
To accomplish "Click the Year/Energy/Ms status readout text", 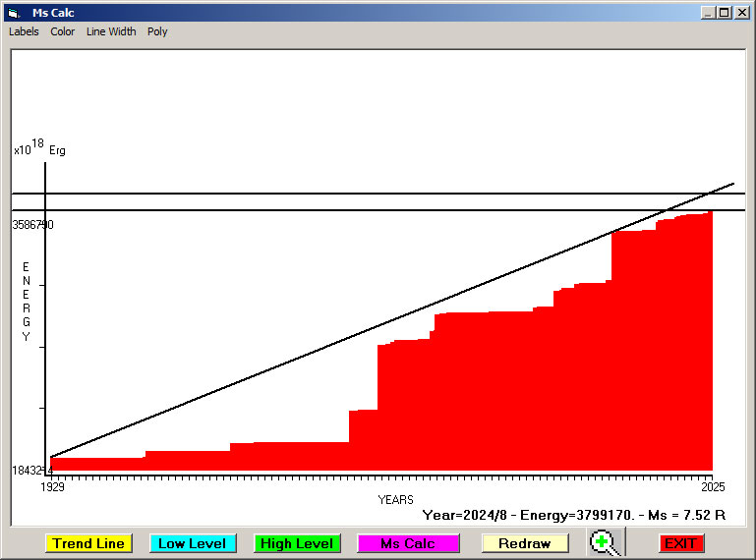I will [573, 514].
